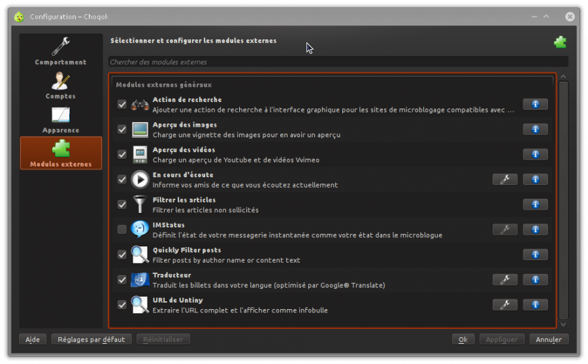The height and width of the screenshot is (364, 588).
Task: Show info for Quickly Filter posts
Action: (536, 255)
